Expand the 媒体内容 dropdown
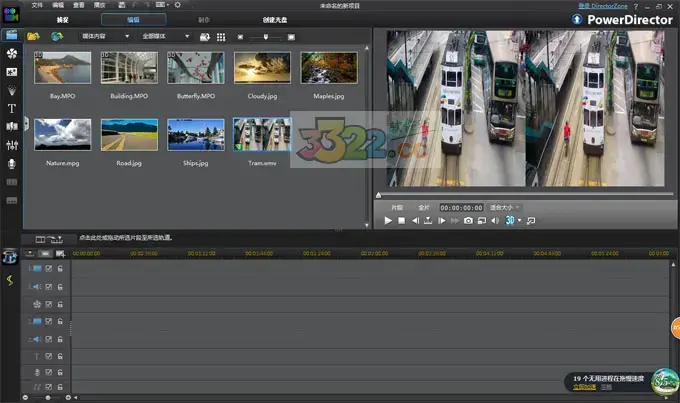 (x=106, y=36)
